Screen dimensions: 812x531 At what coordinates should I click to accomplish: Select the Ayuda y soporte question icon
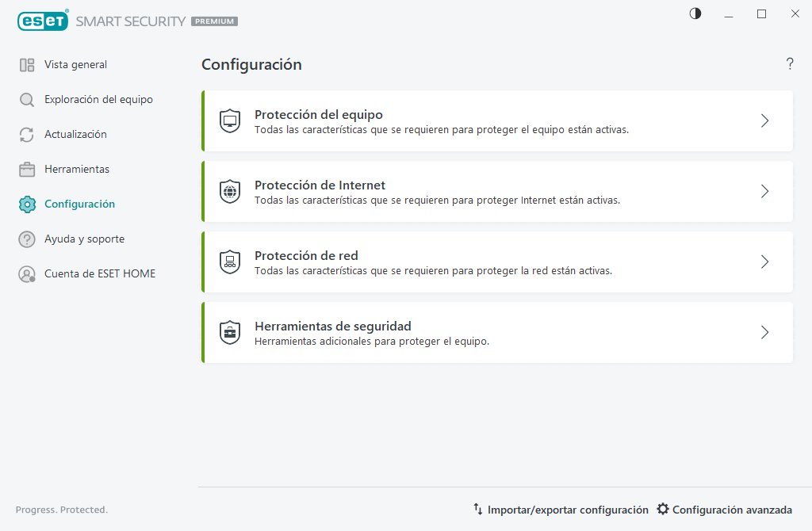pos(25,239)
